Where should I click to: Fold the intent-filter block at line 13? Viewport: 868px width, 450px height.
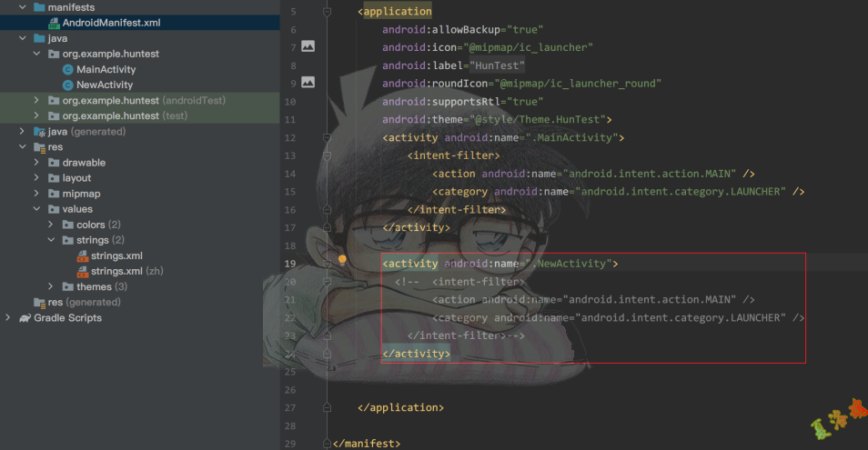(326, 155)
